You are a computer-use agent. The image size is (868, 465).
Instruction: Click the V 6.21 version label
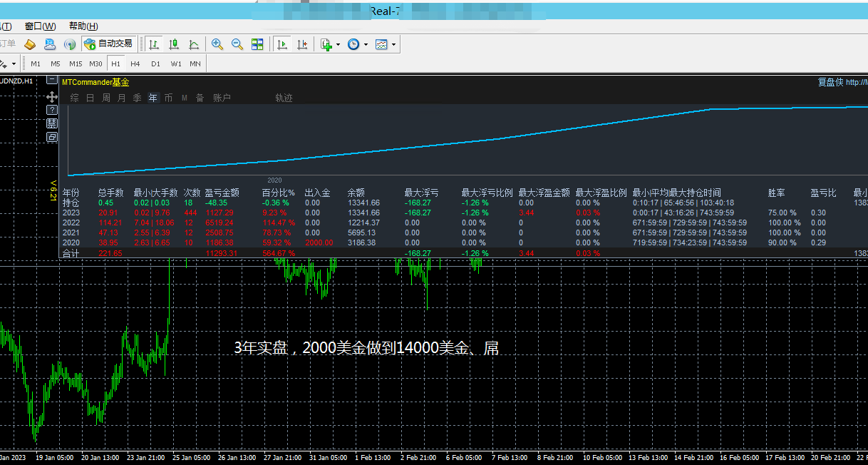53,190
